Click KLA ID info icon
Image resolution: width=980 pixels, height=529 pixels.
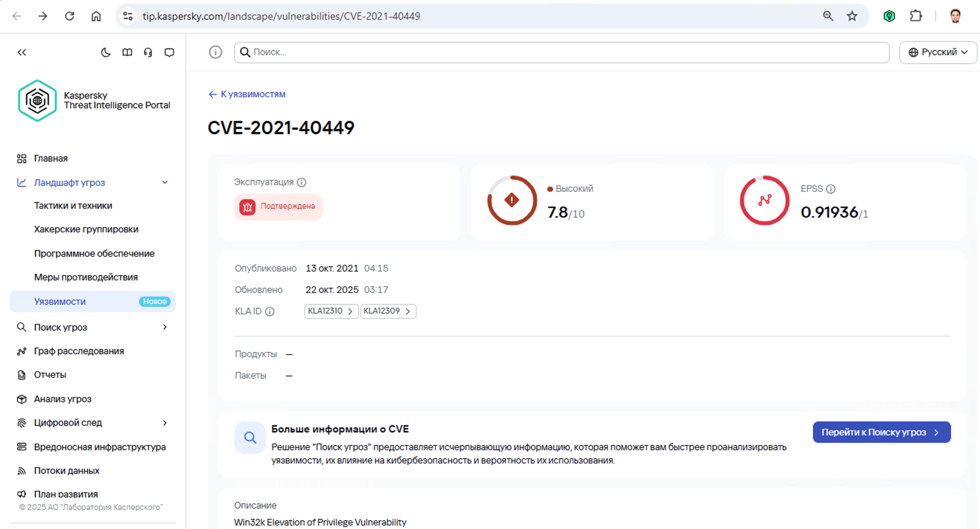pos(270,312)
